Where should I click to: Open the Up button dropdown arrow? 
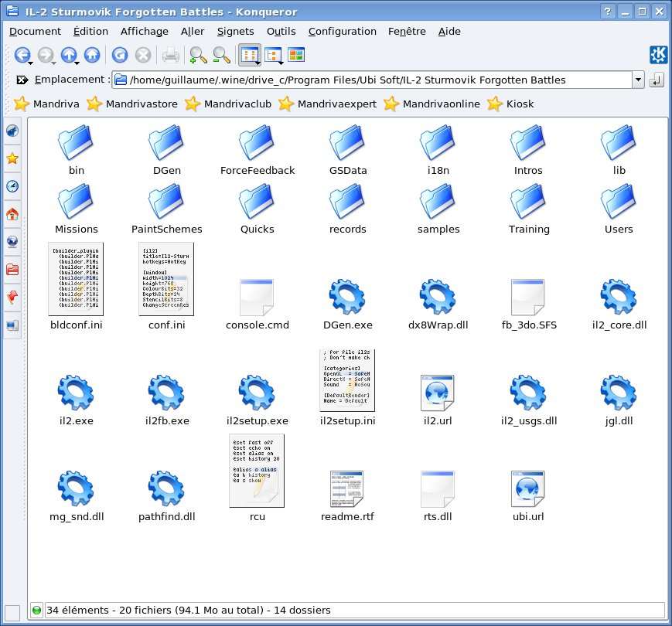click(77, 63)
